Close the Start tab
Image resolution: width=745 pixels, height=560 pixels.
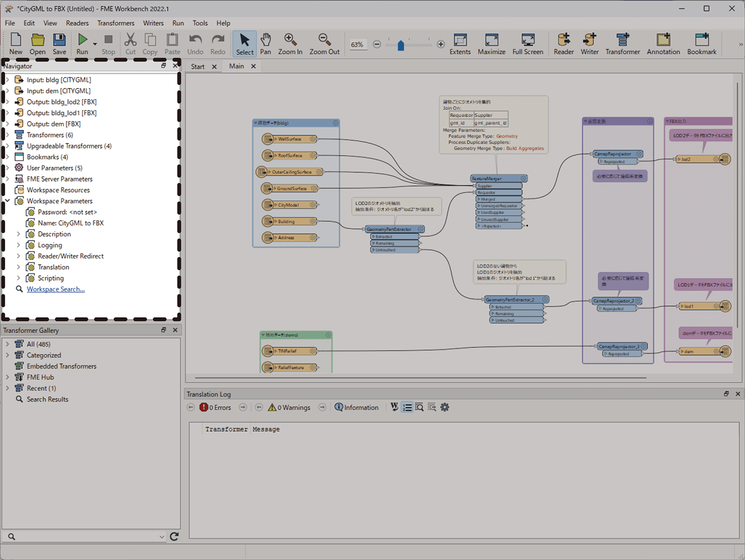click(214, 67)
